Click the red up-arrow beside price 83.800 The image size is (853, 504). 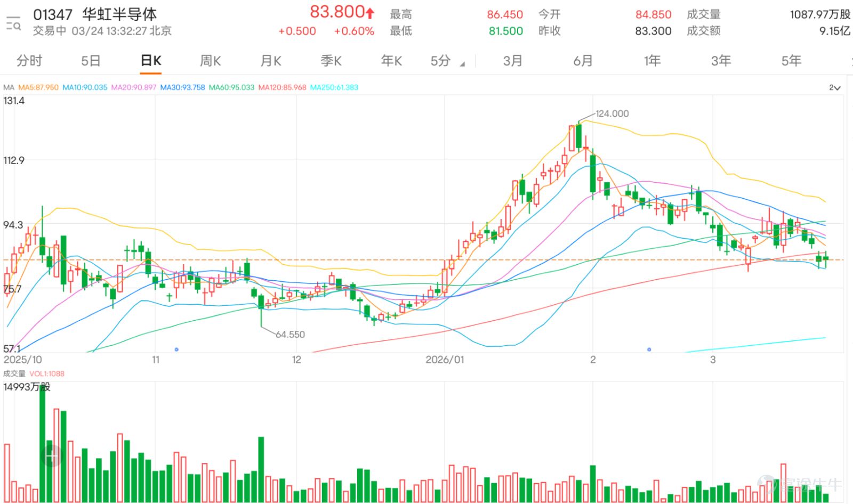click(370, 13)
